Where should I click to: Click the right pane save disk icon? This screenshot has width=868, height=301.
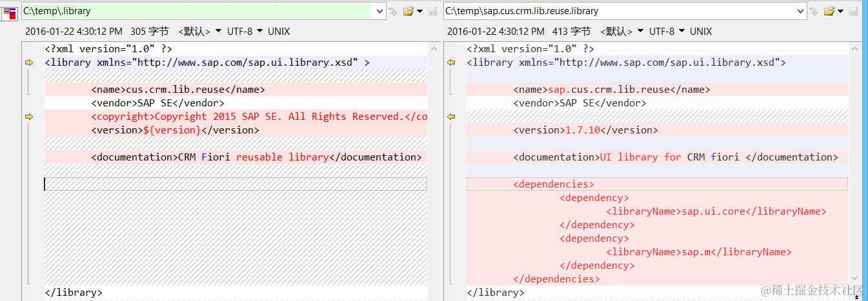(x=853, y=11)
